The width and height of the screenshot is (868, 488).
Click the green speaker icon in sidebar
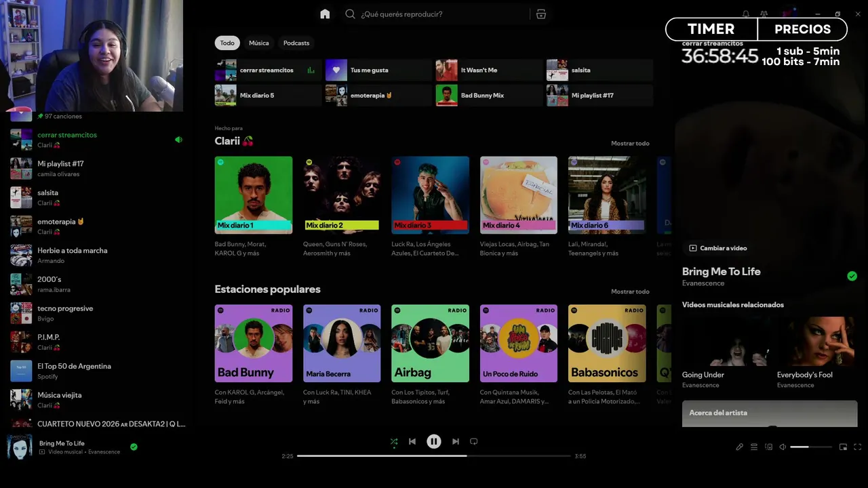(x=178, y=140)
